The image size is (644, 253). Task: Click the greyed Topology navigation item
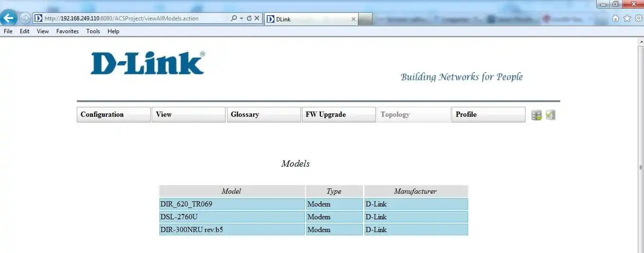414,114
